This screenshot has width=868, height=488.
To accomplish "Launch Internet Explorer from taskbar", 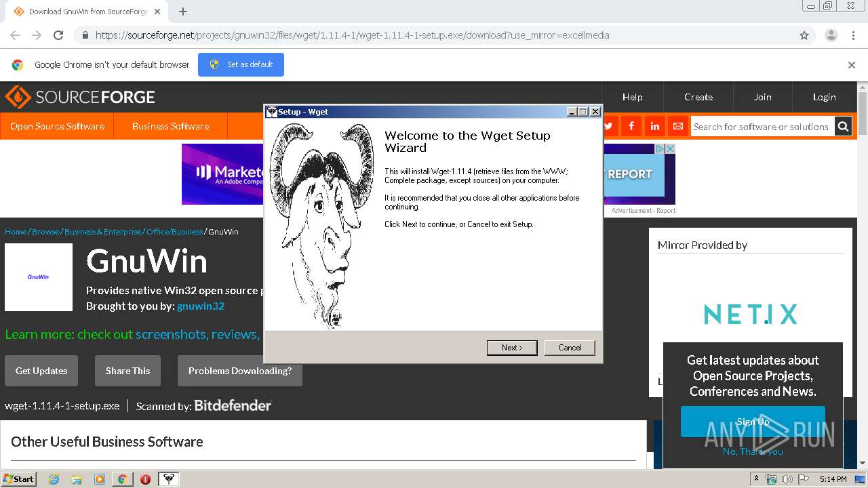I will [54, 479].
